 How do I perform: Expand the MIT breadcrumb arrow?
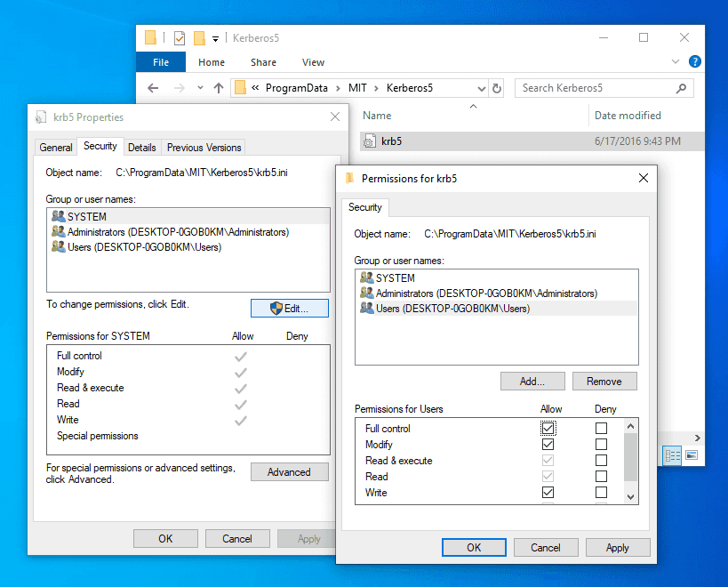(x=376, y=88)
